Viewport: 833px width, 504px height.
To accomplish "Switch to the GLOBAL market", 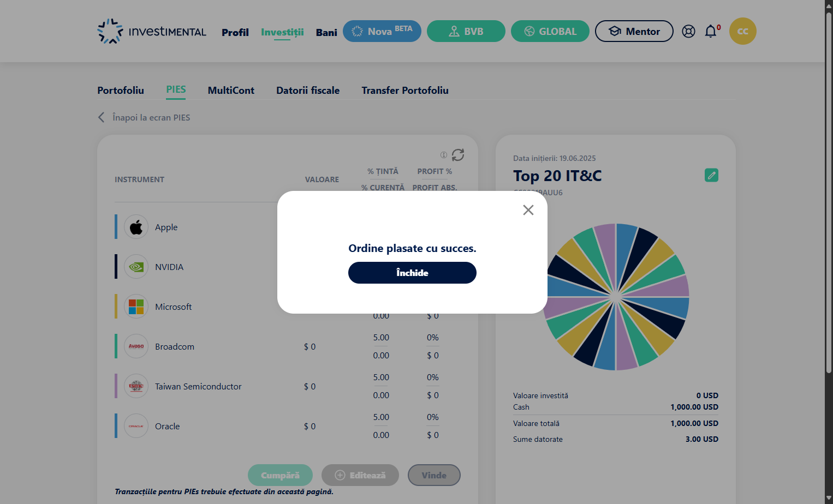I will tap(550, 31).
